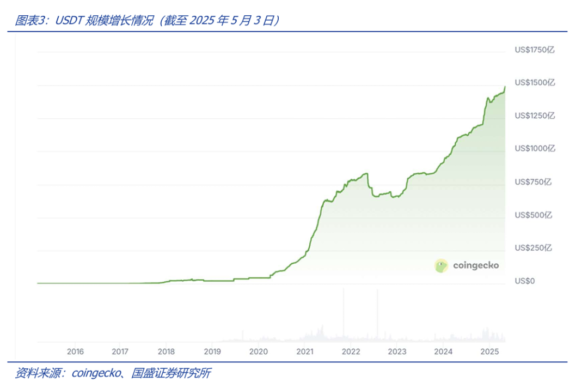Click the coingecko gecko logo icon
The height and width of the screenshot is (382, 588).
point(441,266)
